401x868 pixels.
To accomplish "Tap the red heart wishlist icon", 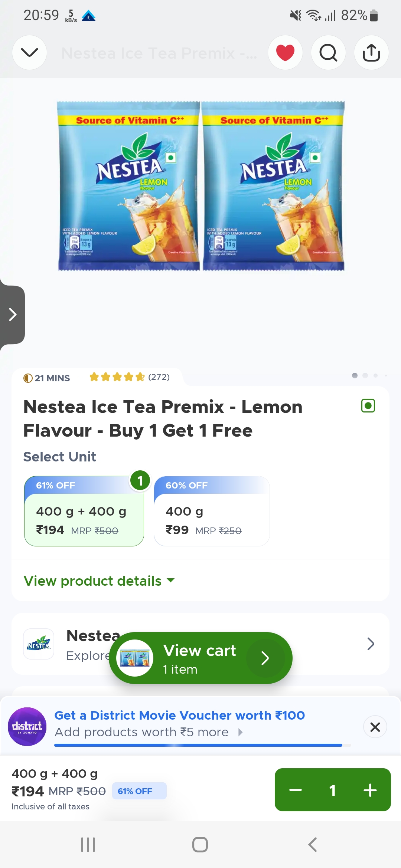I will point(285,52).
